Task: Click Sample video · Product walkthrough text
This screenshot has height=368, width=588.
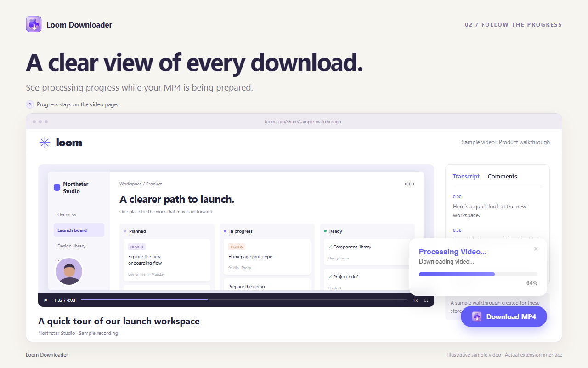Action: click(x=506, y=142)
